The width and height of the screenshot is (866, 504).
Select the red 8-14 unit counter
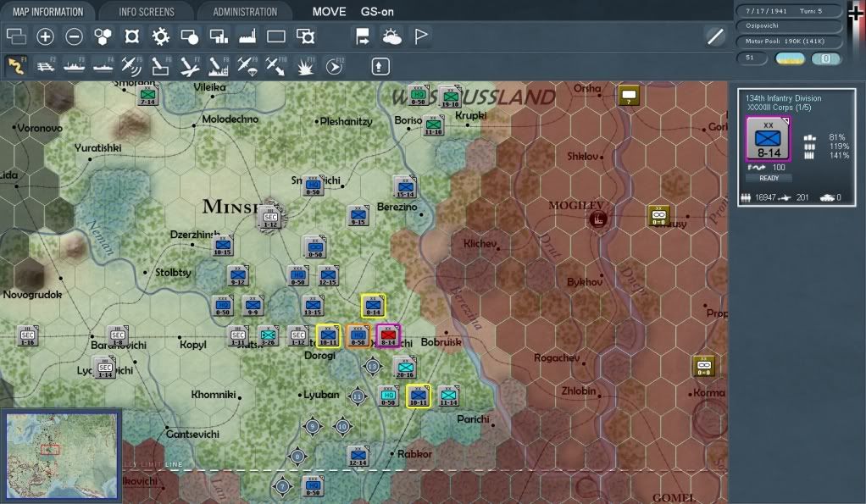(388, 335)
